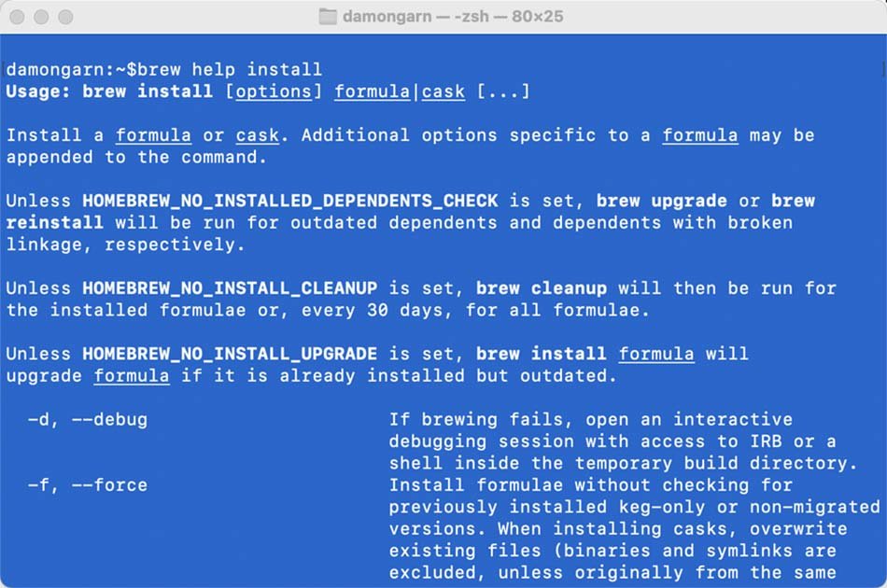Click 'formula' before 'may be appended'
Image resolution: width=887 pixels, height=588 pixels.
(x=700, y=135)
